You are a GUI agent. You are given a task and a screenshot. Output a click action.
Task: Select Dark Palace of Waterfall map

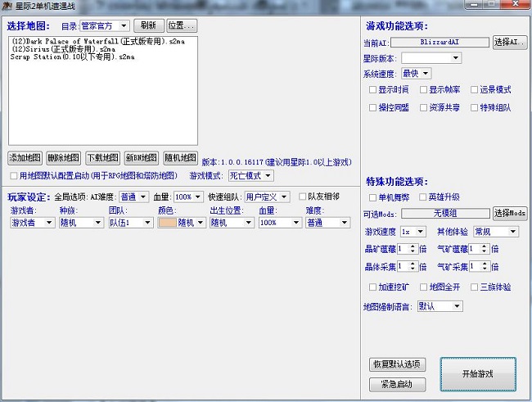[98, 42]
